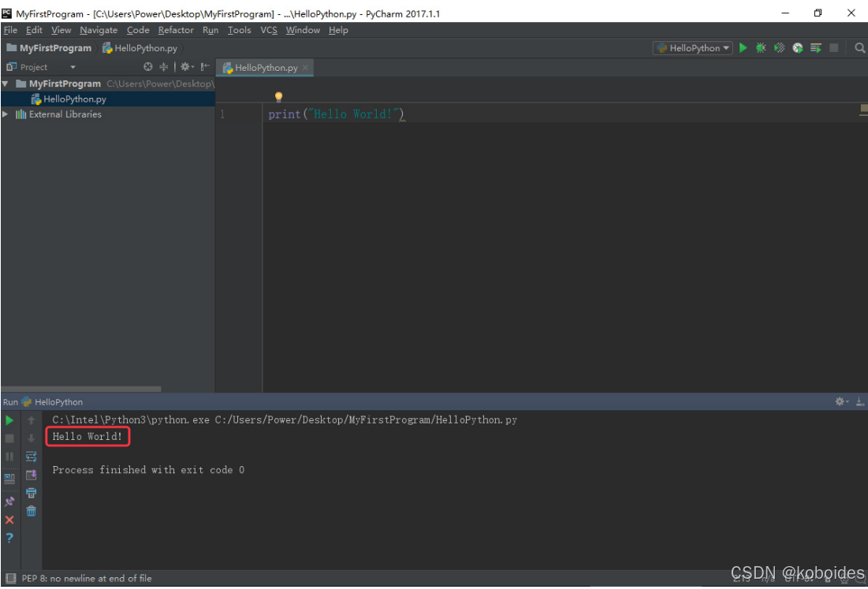Open the File menu
Screen dimensions: 868x589
coord(10,30)
